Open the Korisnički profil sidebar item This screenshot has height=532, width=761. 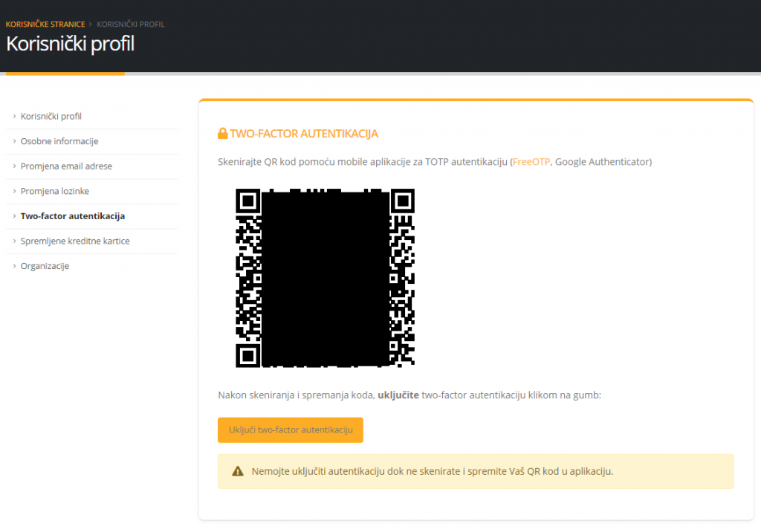tap(51, 117)
